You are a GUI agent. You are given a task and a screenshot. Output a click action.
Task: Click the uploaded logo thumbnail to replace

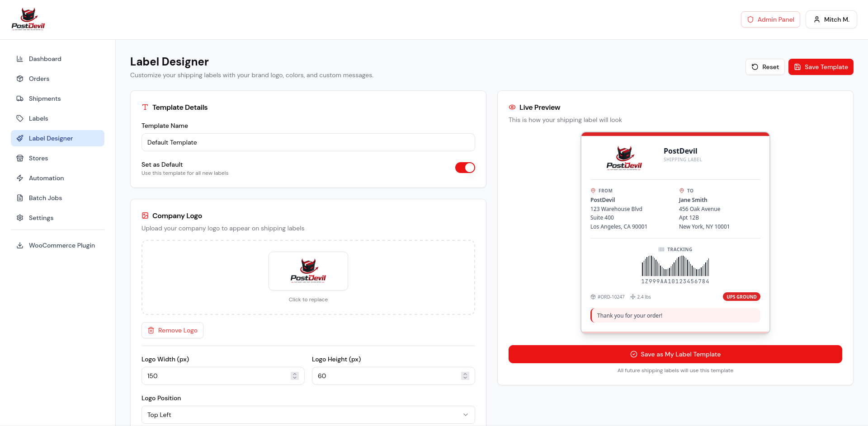click(308, 271)
